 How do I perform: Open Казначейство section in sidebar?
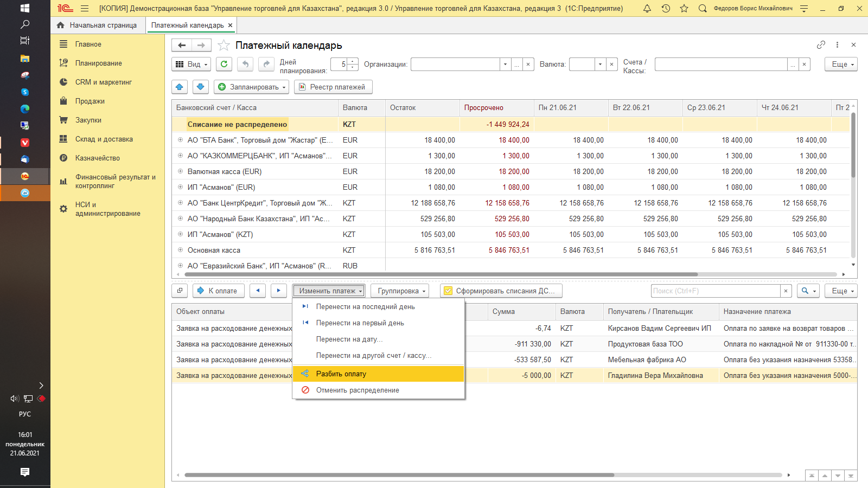[98, 158]
